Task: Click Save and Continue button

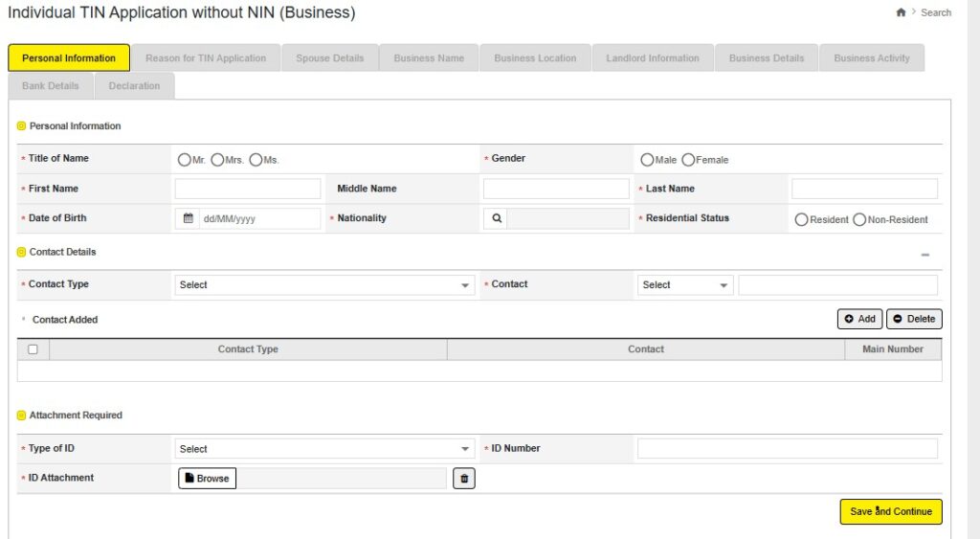Action: [x=891, y=511]
